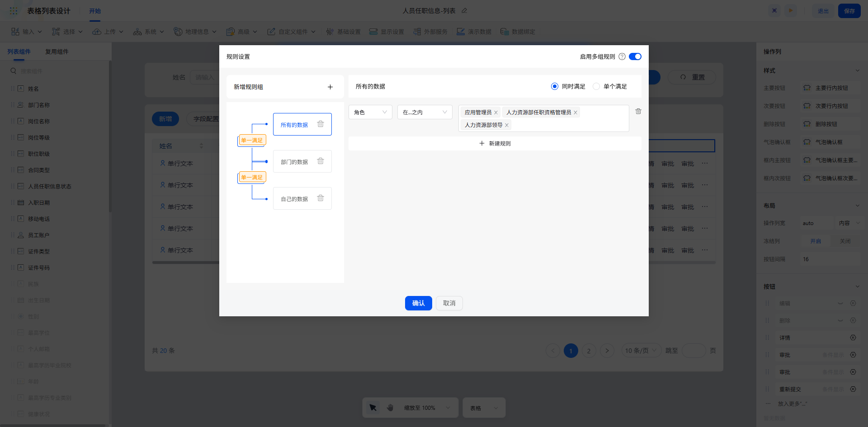Image resolution: width=868 pixels, height=427 pixels.
Task: Collapse the 样式 section
Action: click(x=857, y=70)
